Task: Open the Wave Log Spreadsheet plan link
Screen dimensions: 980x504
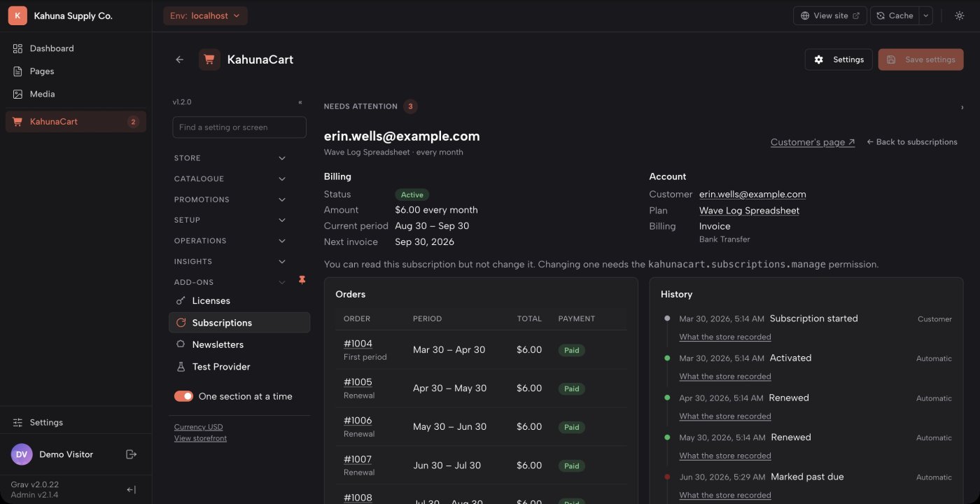Action: click(749, 211)
